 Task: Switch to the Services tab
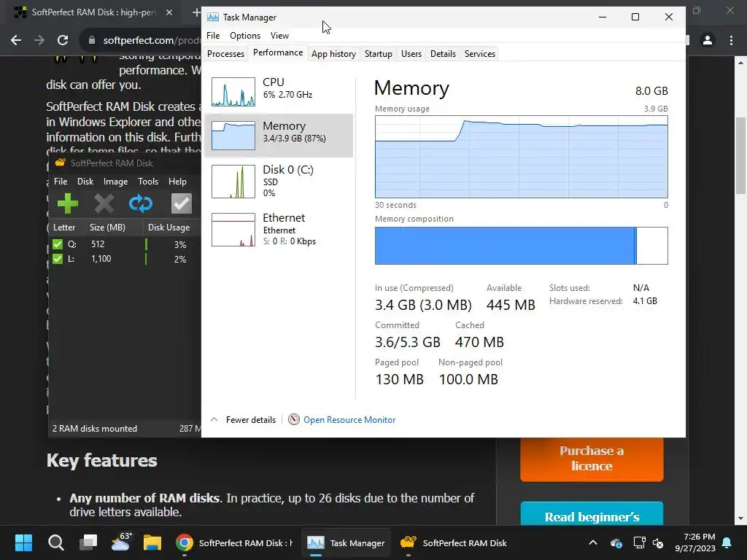coord(480,54)
